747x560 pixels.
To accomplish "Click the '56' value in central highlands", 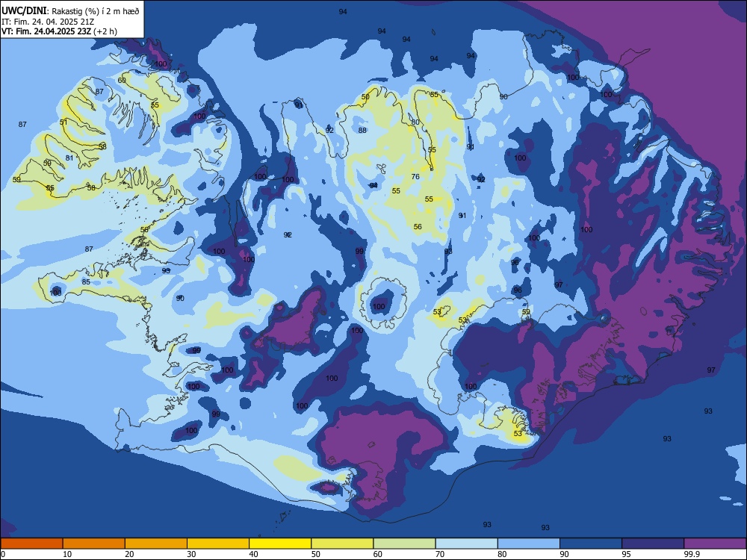I will click(418, 227).
